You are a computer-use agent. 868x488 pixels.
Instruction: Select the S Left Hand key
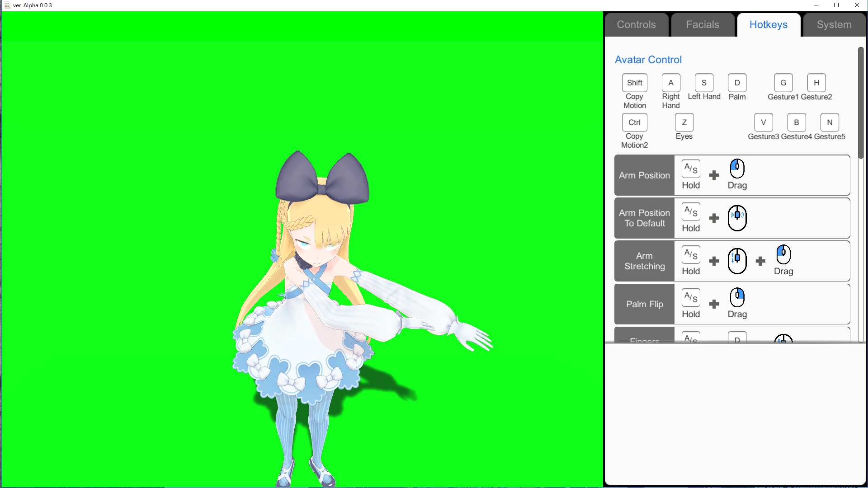(x=704, y=83)
